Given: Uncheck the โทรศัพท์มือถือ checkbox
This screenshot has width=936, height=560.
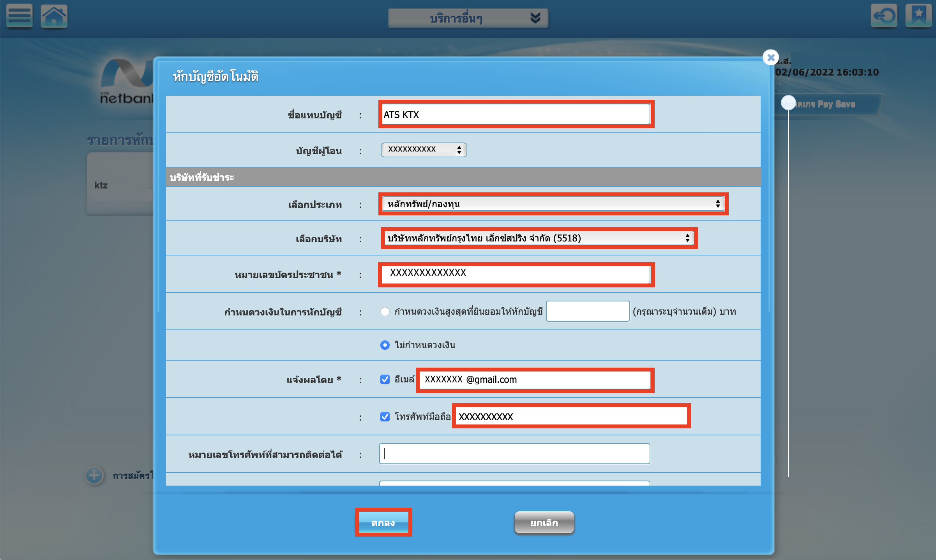Looking at the screenshot, I should (385, 417).
